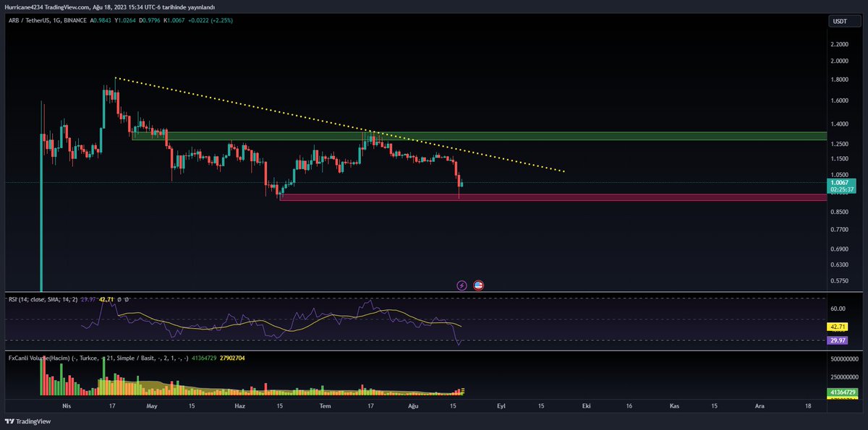Click the purple lightning bolt icon on the chart
868x430 pixels.
[461, 285]
